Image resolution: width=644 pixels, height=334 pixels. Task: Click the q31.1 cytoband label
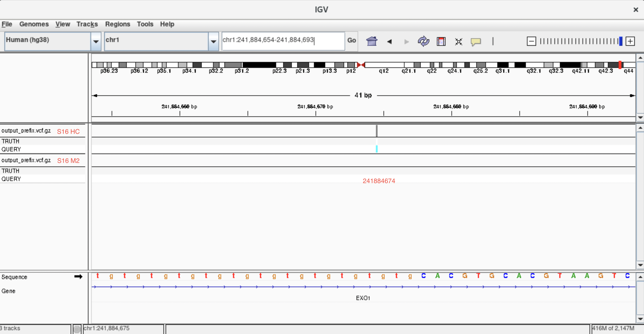point(503,71)
